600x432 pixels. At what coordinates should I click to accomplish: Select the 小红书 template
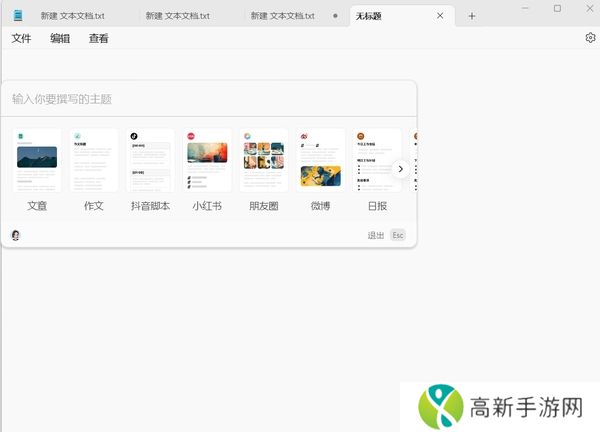point(208,161)
